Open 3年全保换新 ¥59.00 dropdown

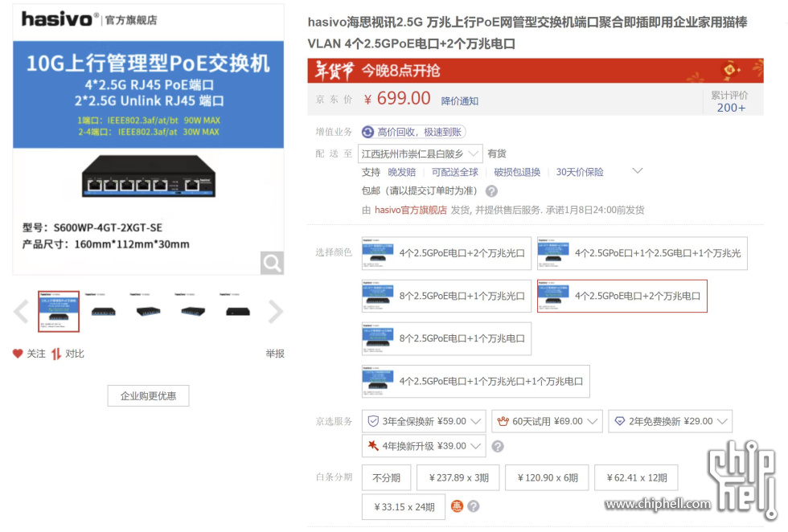(424, 421)
